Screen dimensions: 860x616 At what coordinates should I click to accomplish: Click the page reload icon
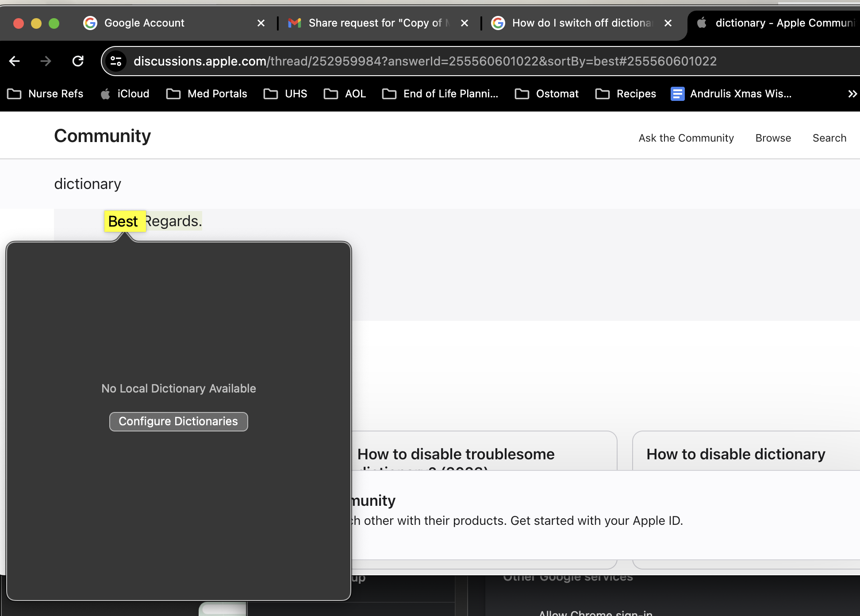point(78,61)
